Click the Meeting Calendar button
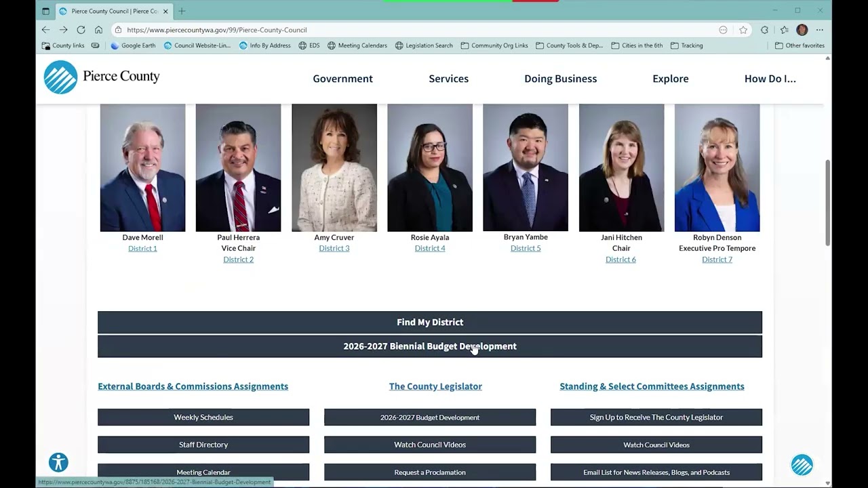 [x=203, y=472]
